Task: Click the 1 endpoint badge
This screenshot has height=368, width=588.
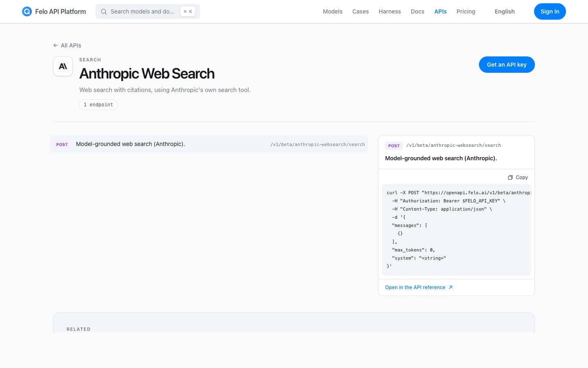Action: tap(98, 105)
